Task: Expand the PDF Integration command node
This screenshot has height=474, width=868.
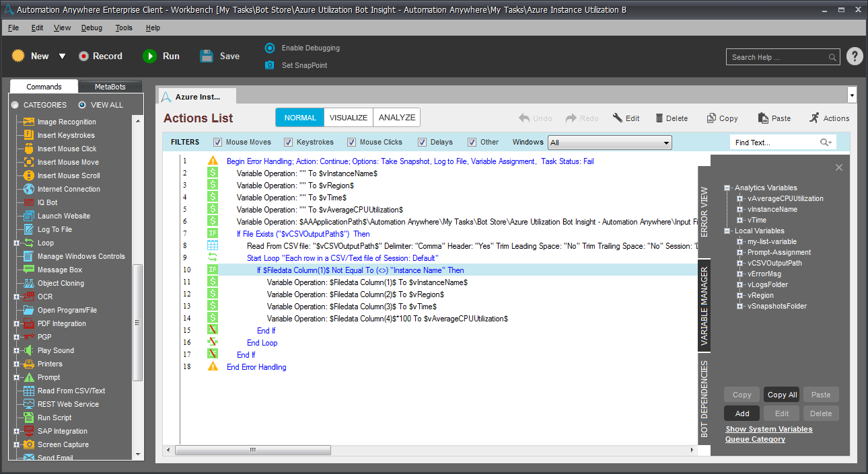Action: [17, 323]
